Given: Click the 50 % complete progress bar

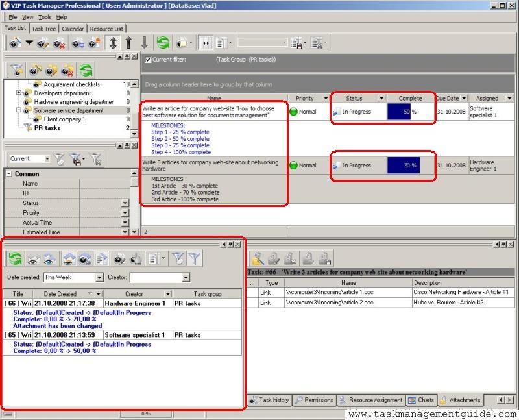Looking at the screenshot, I should [x=410, y=112].
